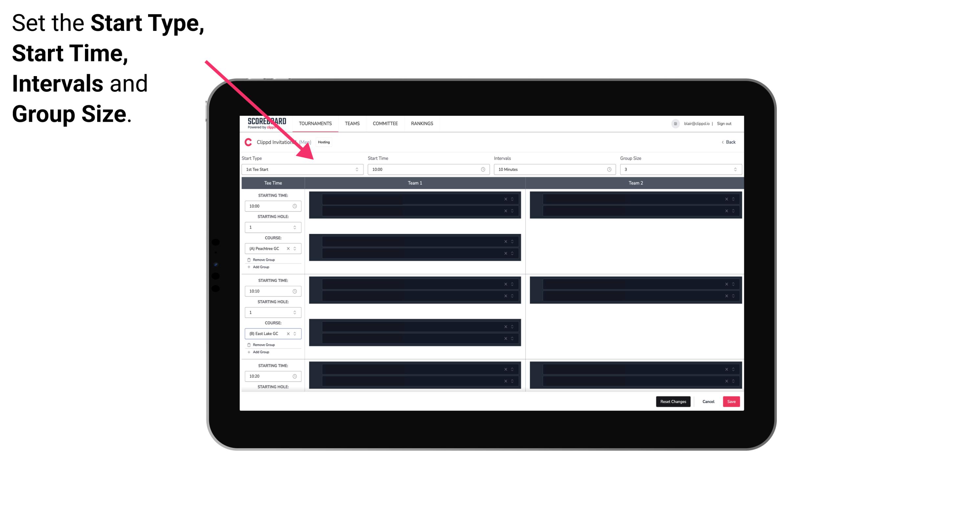
Task: Click the edit icon on East Lake GC course
Action: tap(295, 334)
